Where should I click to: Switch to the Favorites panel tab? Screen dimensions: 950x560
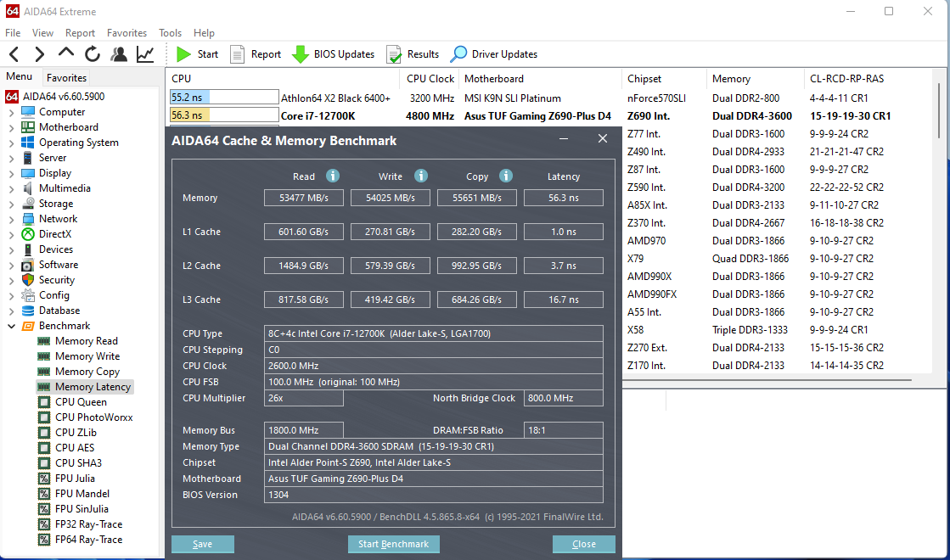(x=67, y=77)
